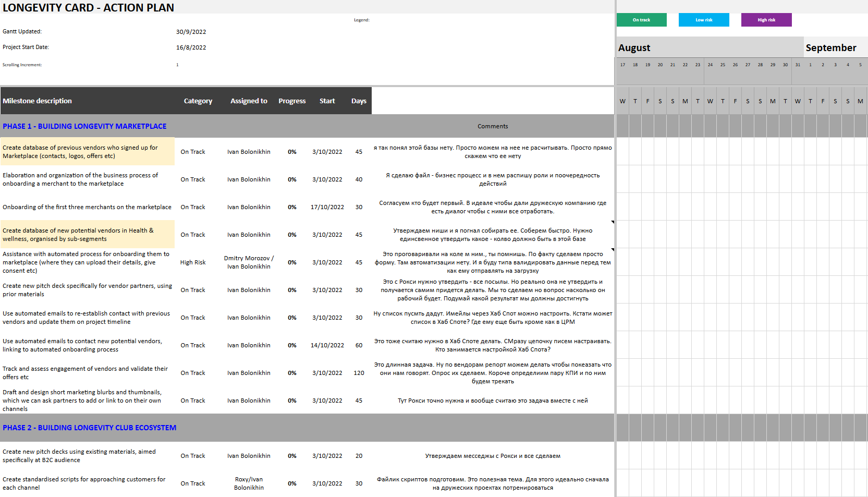
Task: Click the "Progress" column header
Action: (292, 101)
